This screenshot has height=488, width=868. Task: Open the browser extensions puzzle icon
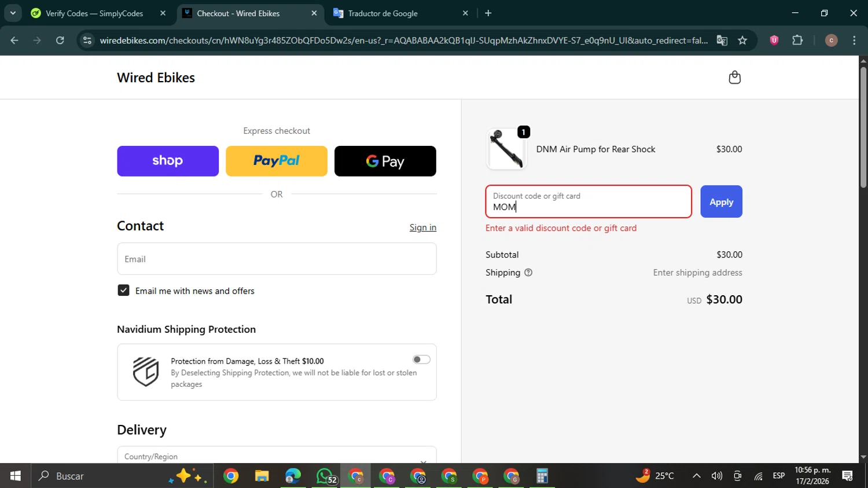click(797, 41)
